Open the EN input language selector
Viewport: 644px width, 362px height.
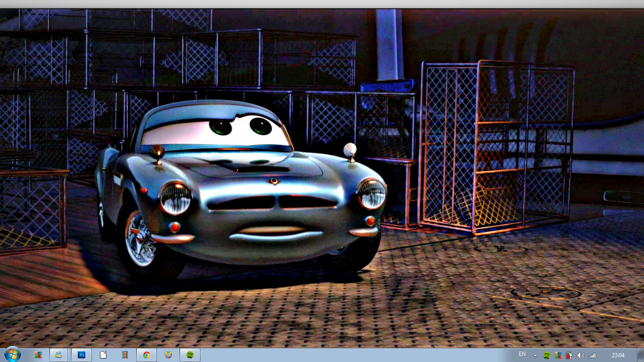coord(522,354)
